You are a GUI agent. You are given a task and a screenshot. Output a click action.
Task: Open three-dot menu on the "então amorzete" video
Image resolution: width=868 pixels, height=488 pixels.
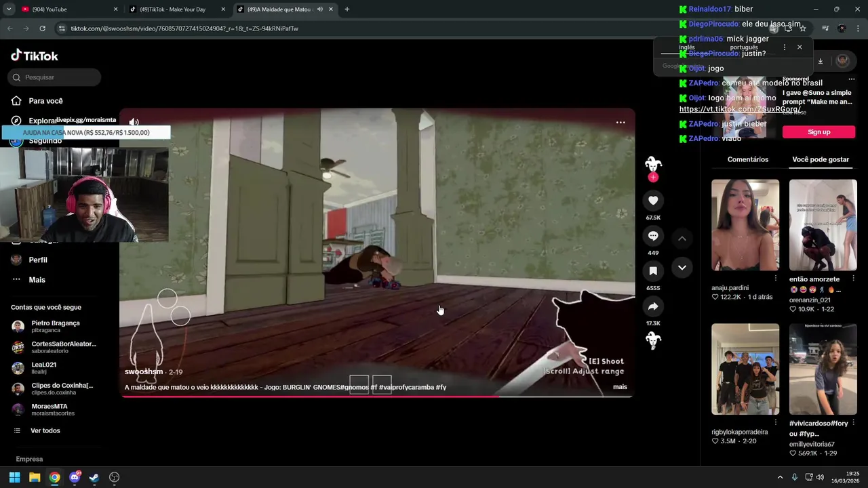pyautogui.click(x=853, y=279)
